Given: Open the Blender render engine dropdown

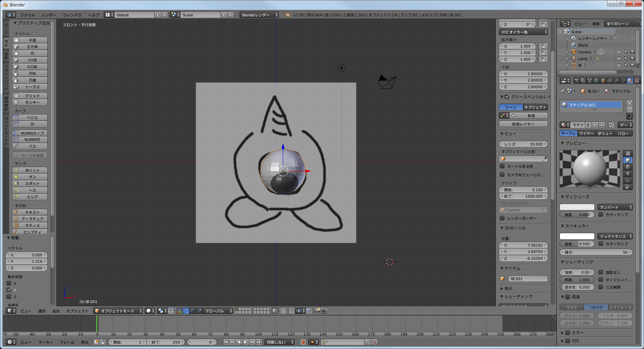Looking at the screenshot, I should point(260,15).
